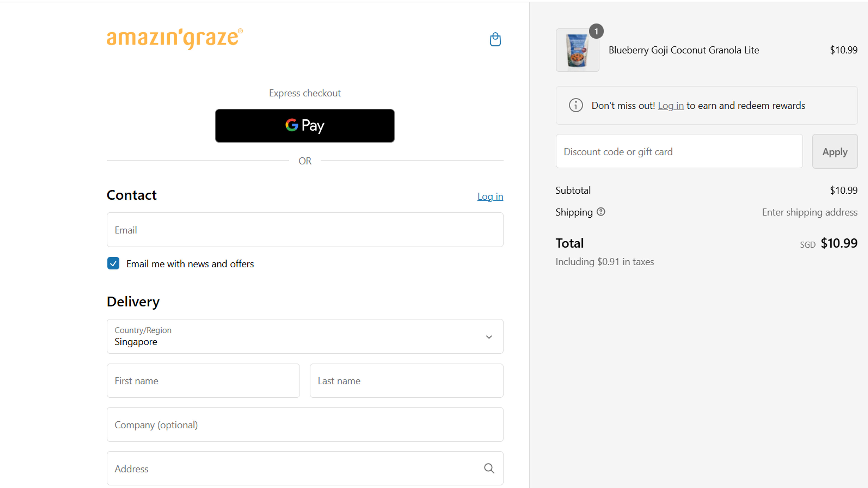Pay with Google Pay express checkout
This screenshot has width=868, height=488.
pyautogui.click(x=305, y=126)
